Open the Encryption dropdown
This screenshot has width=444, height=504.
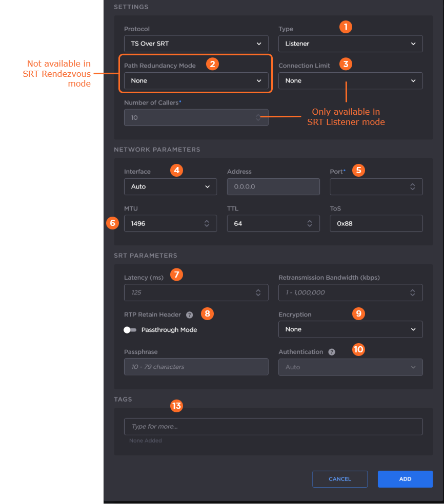click(x=350, y=329)
